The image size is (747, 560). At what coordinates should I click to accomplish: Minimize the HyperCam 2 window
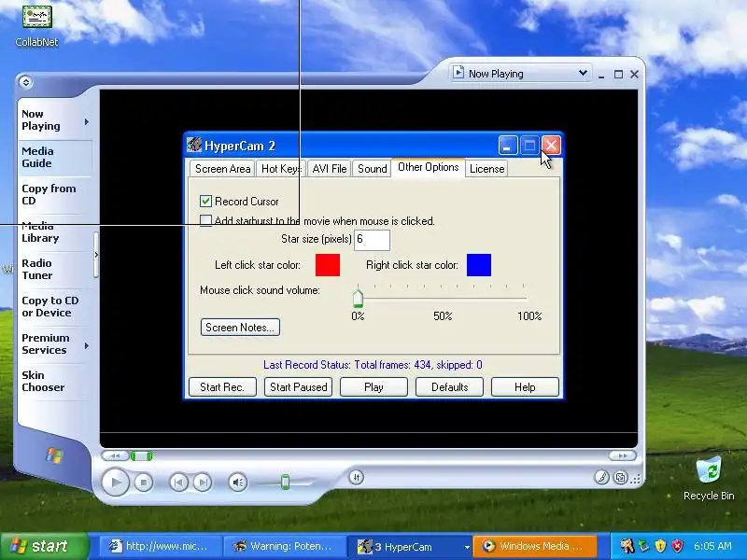508,146
